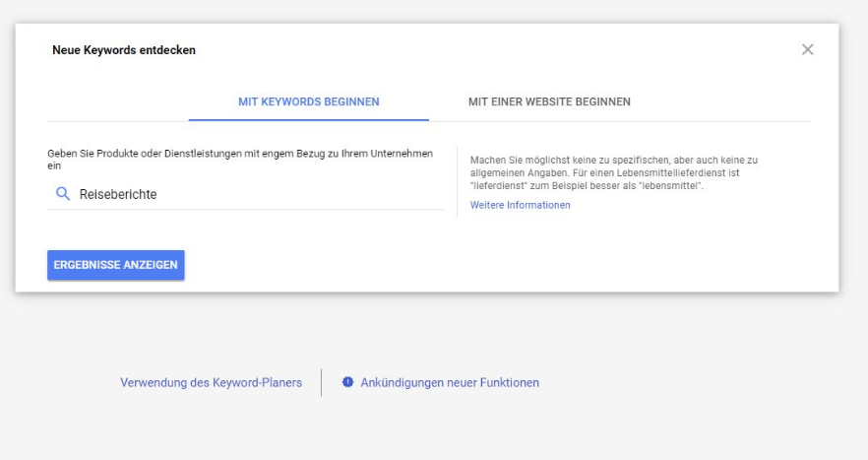The width and height of the screenshot is (868, 460).
Task: Open the Verwendung des Keyword-Planers link
Action: coord(211,382)
